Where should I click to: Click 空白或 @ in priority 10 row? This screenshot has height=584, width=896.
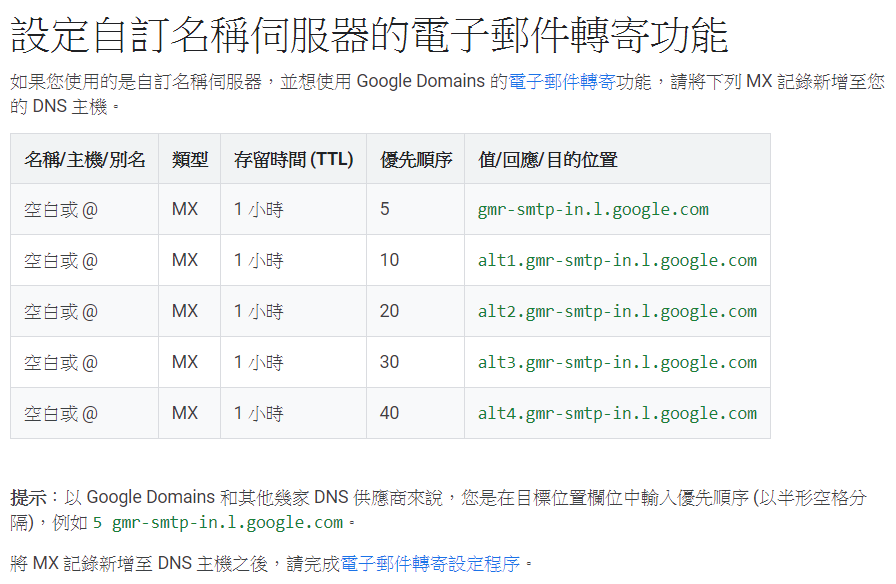coord(61,261)
